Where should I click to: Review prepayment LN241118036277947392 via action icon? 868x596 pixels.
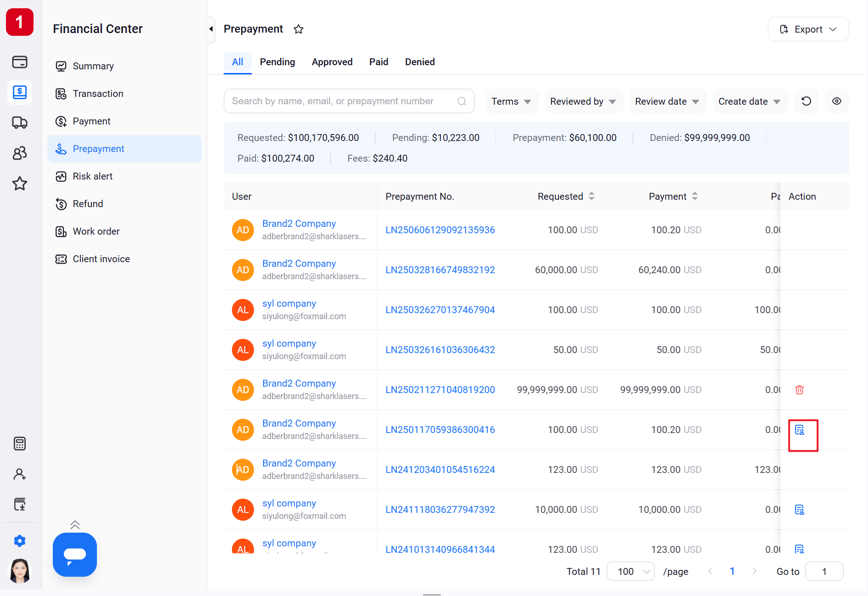click(800, 510)
